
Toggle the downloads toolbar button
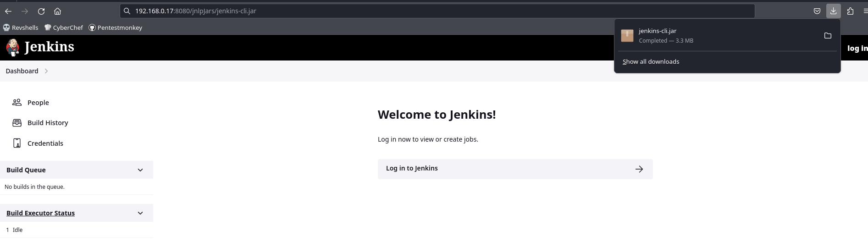(833, 11)
